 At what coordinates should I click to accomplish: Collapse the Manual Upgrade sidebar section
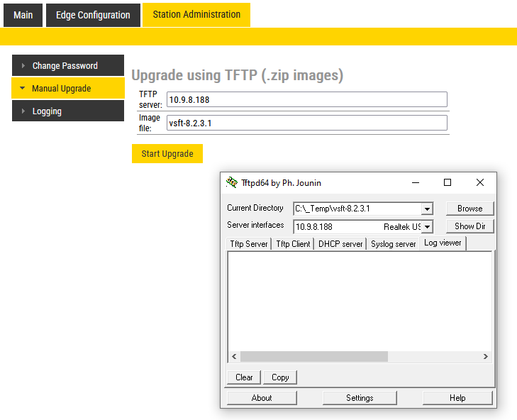coord(61,89)
